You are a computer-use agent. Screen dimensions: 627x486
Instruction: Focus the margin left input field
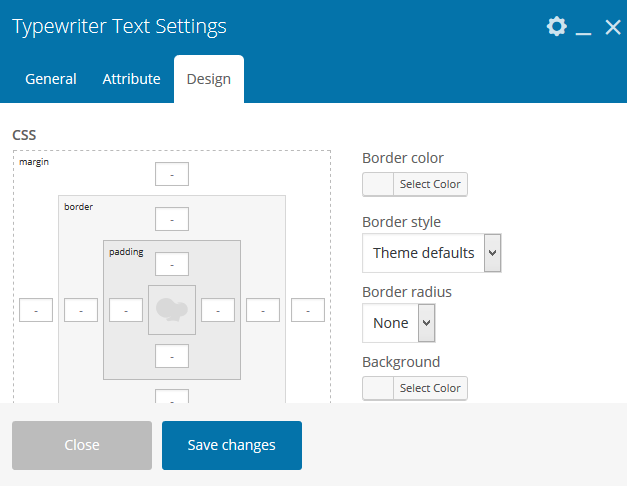pyautogui.click(x=36, y=310)
